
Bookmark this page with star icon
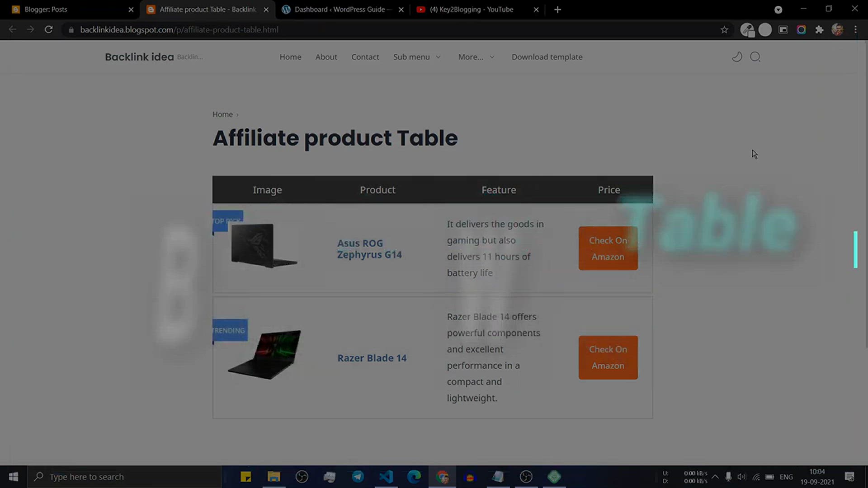coord(724,30)
